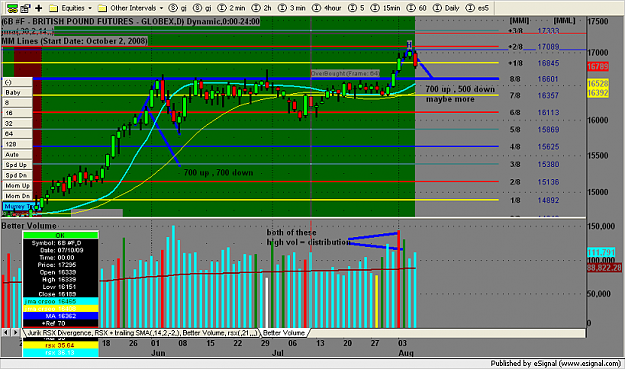Click the green chart layout icon in toolbar

tap(12, 8)
